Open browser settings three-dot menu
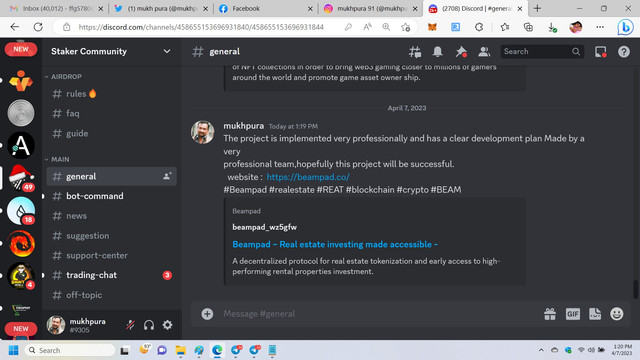This screenshot has height=360, width=640. [x=600, y=27]
